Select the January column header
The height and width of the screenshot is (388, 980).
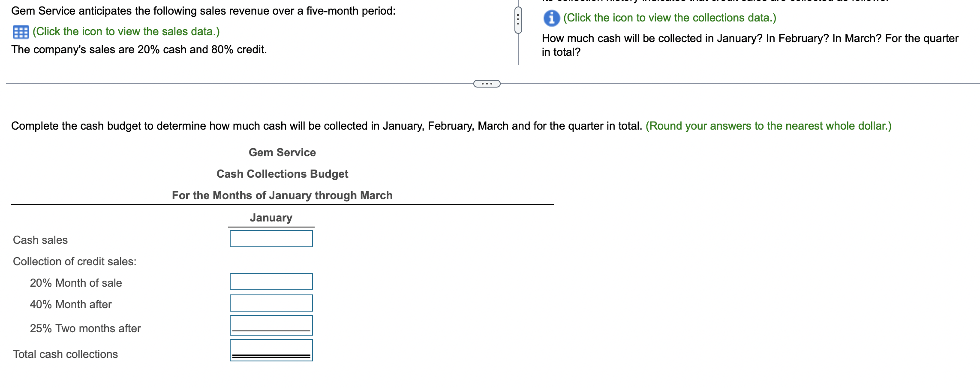(271, 218)
